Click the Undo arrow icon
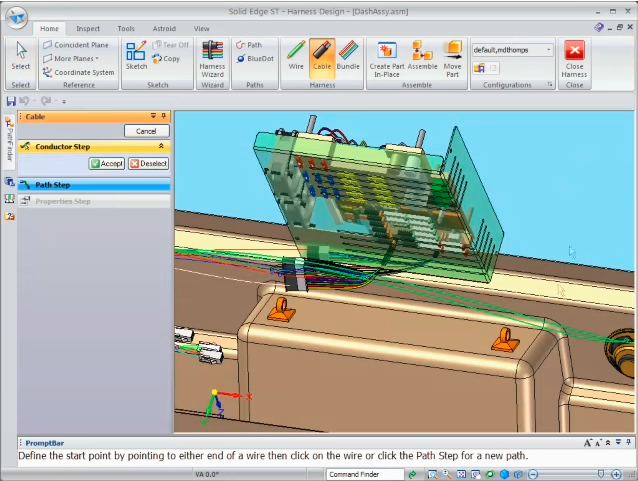Image resolution: width=638 pixels, height=481 pixels. 24,101
